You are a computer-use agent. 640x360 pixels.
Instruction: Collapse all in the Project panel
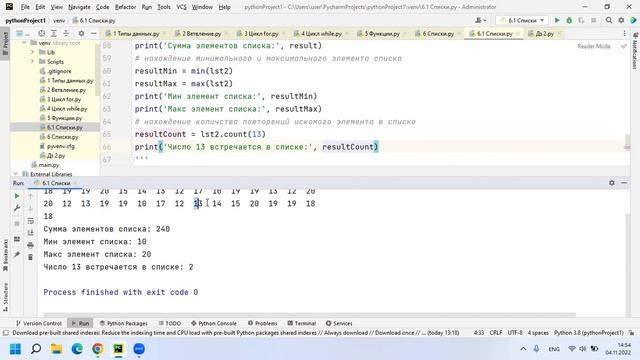pos(66,33)
